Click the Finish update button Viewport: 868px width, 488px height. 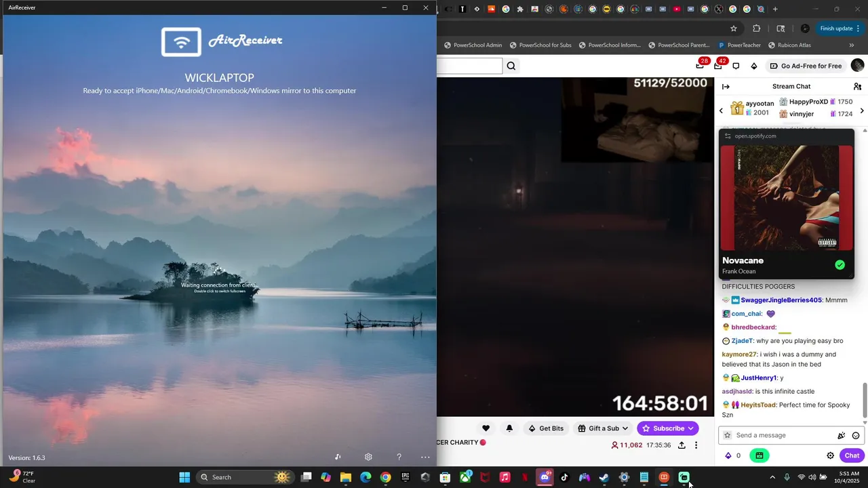840,28
